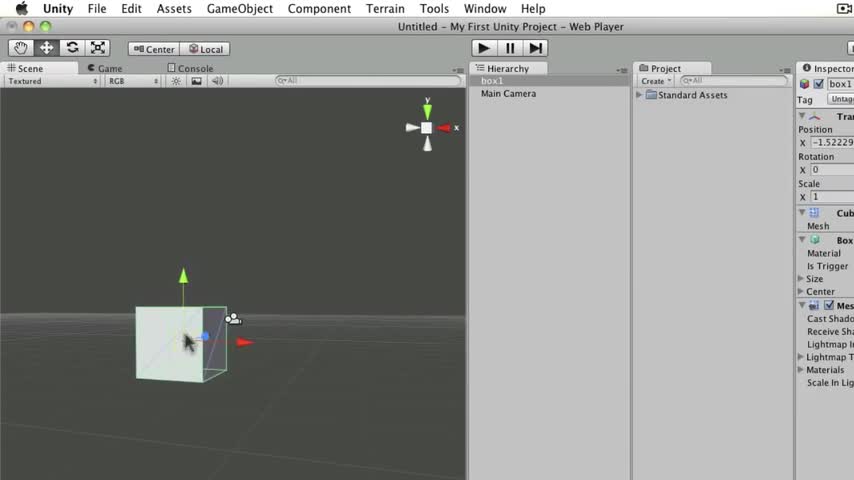
Task: Click the center cube of scene gizmo
Action: coord(426,128)
